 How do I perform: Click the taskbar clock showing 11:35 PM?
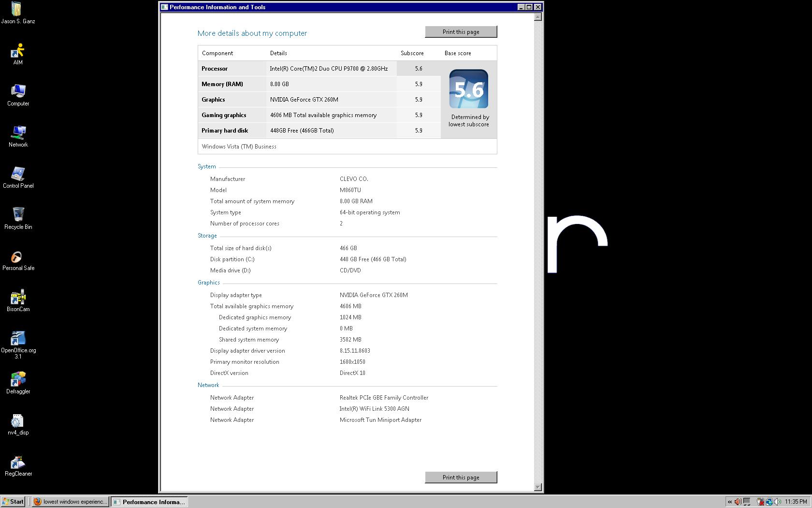click(x=796, y=502)
